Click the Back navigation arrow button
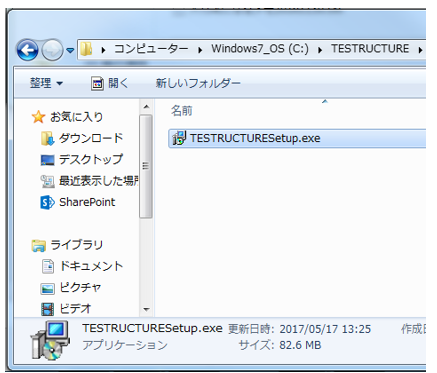 27,50
